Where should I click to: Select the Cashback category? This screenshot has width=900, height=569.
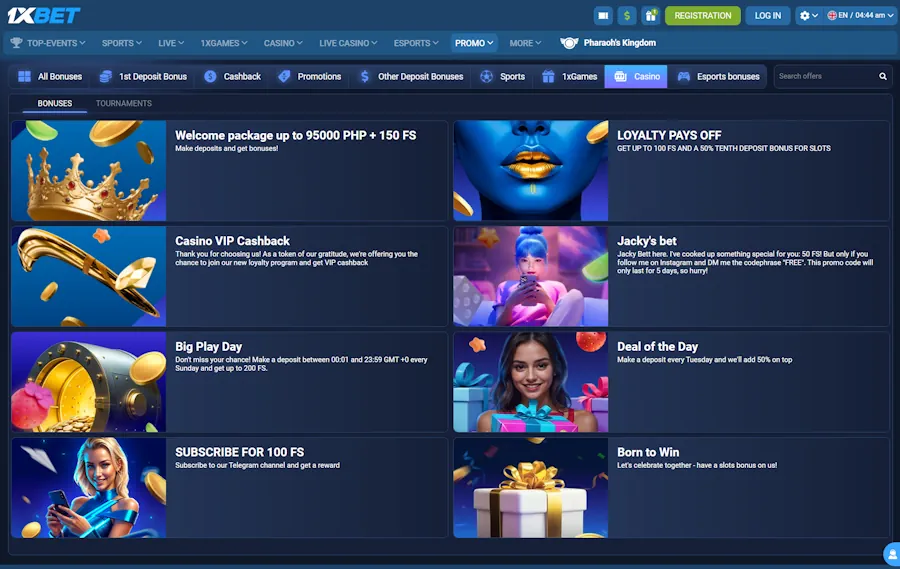click(x=232, y=76)
